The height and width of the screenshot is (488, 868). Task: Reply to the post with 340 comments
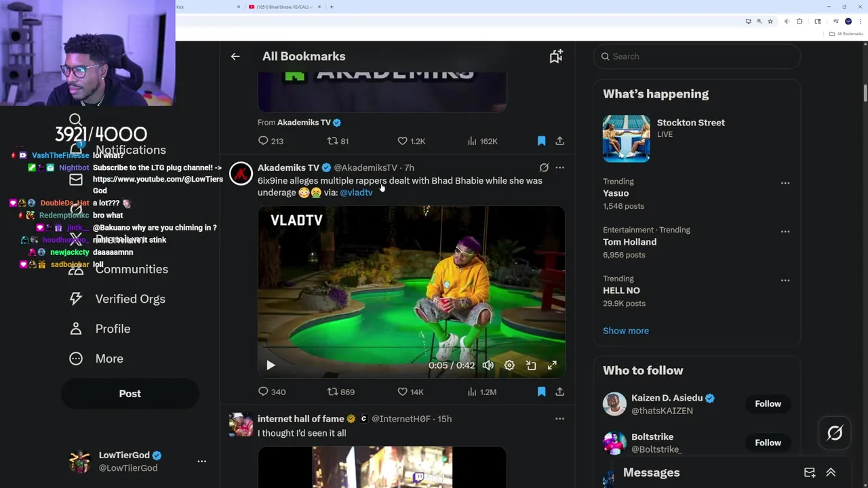pos(272,392)
